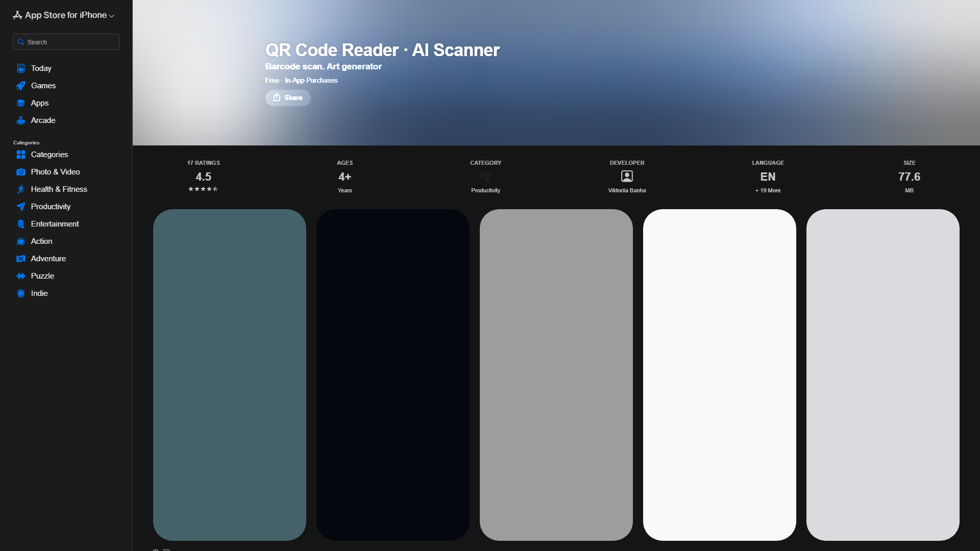Click the Categories grid icon
Screen dimensions: 980x551
coord(21,155)
